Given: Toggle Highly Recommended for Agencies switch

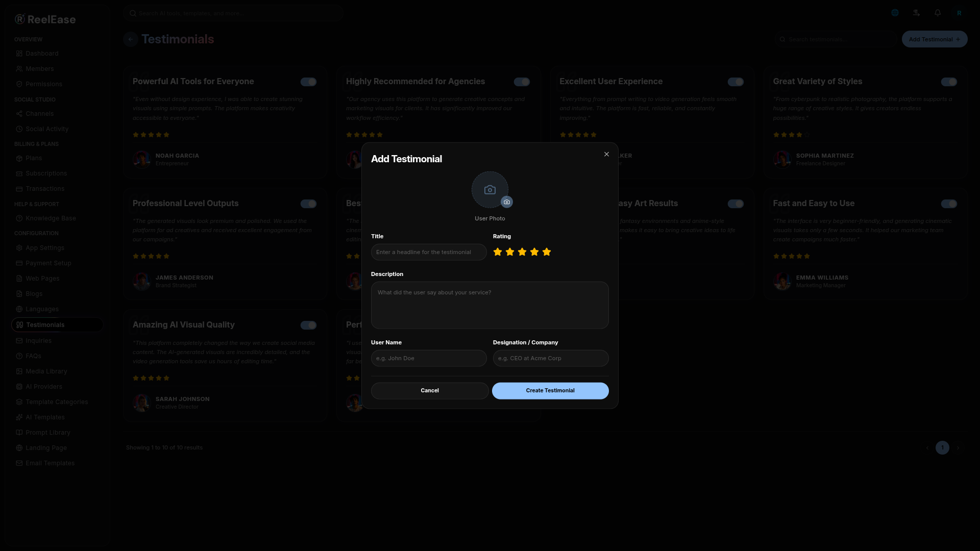Looking at the screenshot, I should point(522,82).
